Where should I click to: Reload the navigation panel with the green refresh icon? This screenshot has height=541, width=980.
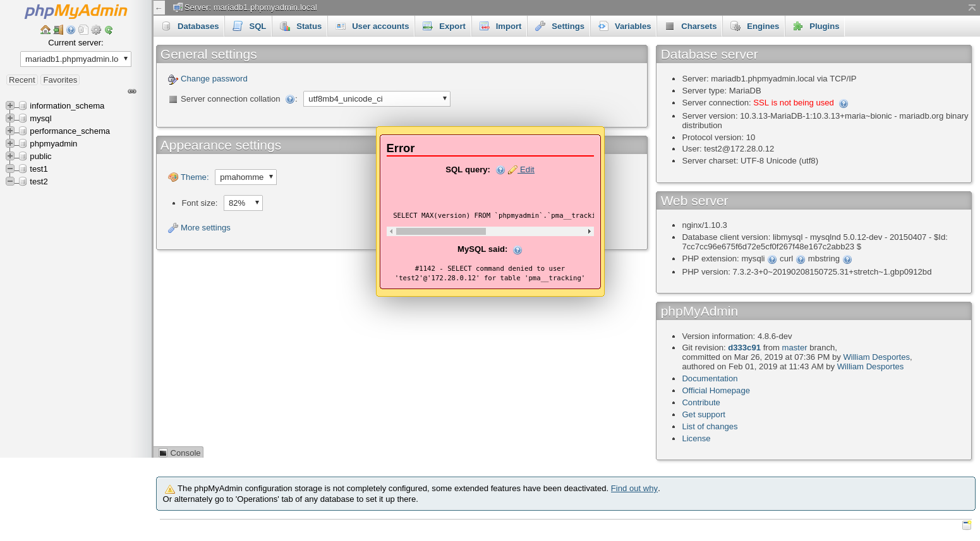coord(108,30)
